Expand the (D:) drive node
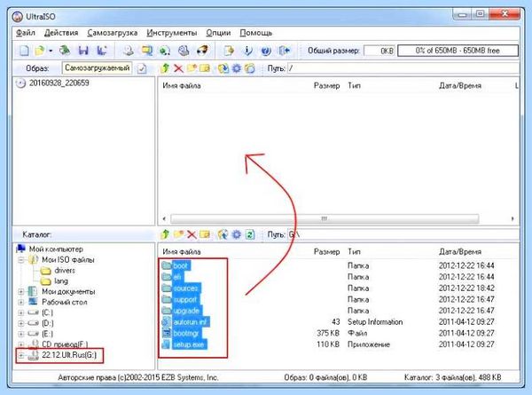The height and width of the screenshot is (395, 532). 21,323
